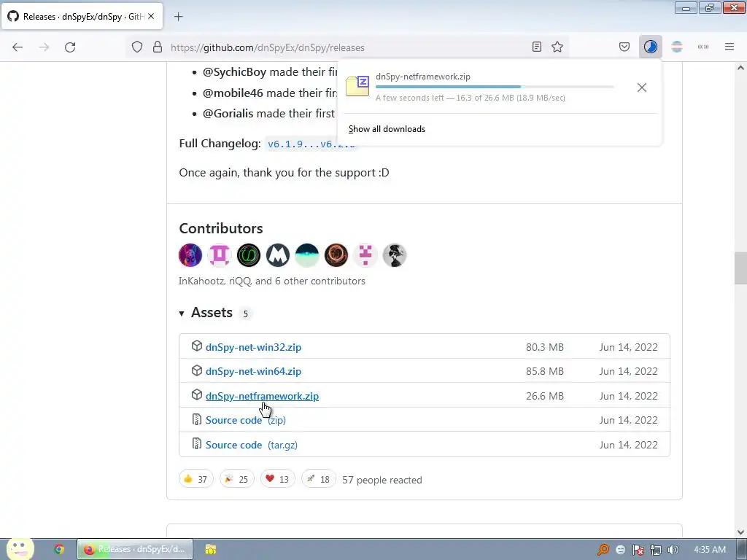Click the address bar URL field
Image resolution: width=747 pixels, height=560 pixels.
tap(348, 47)
